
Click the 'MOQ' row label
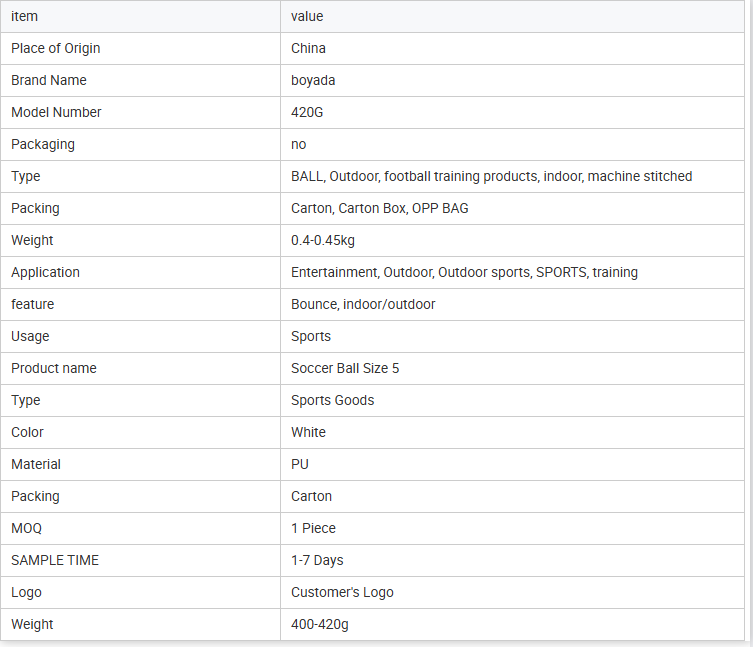27,528
